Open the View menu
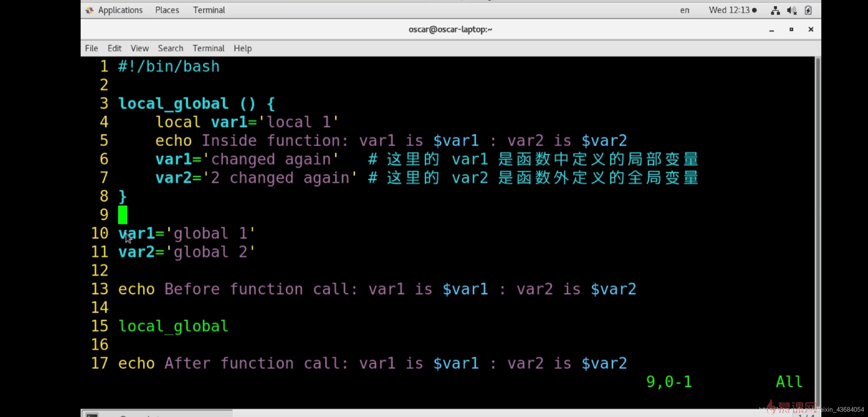Screen dimensions: 868x417 (x=139, y=48)
